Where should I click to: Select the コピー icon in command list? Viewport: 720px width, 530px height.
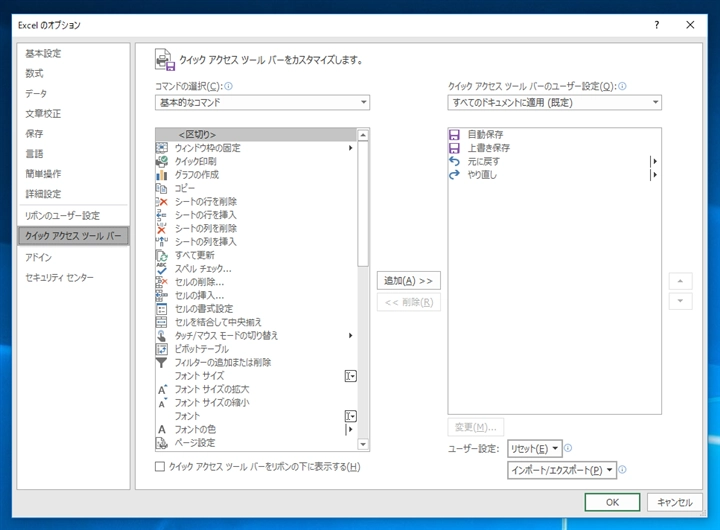point(162,188)
